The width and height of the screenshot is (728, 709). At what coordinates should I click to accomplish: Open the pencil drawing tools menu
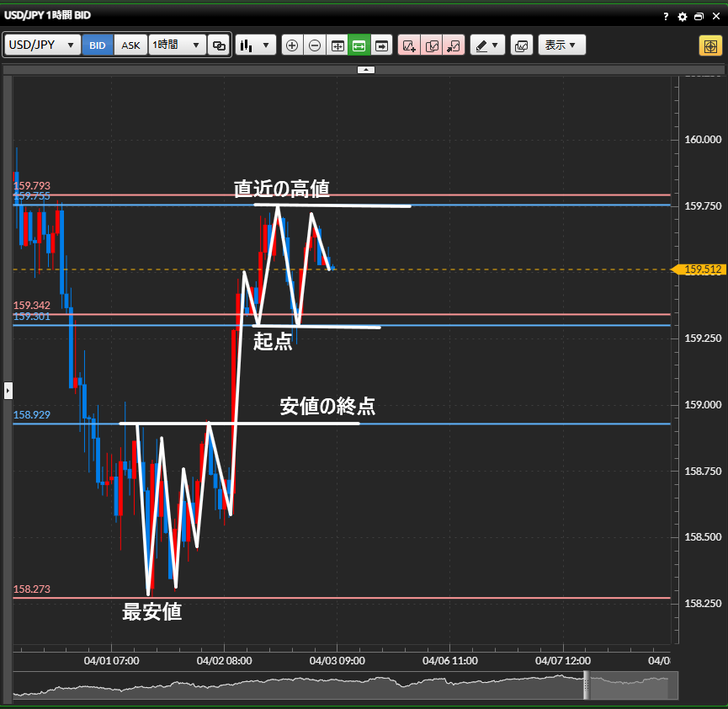click(486, 45)
